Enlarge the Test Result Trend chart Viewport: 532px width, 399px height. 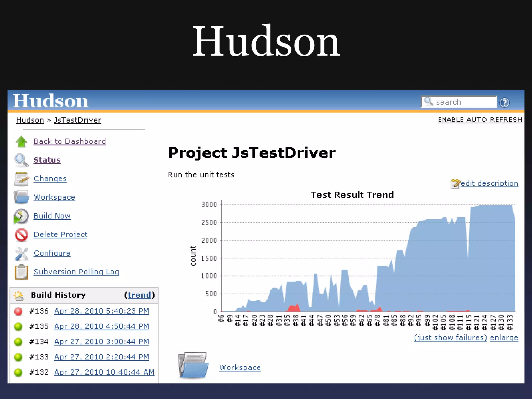504,337
